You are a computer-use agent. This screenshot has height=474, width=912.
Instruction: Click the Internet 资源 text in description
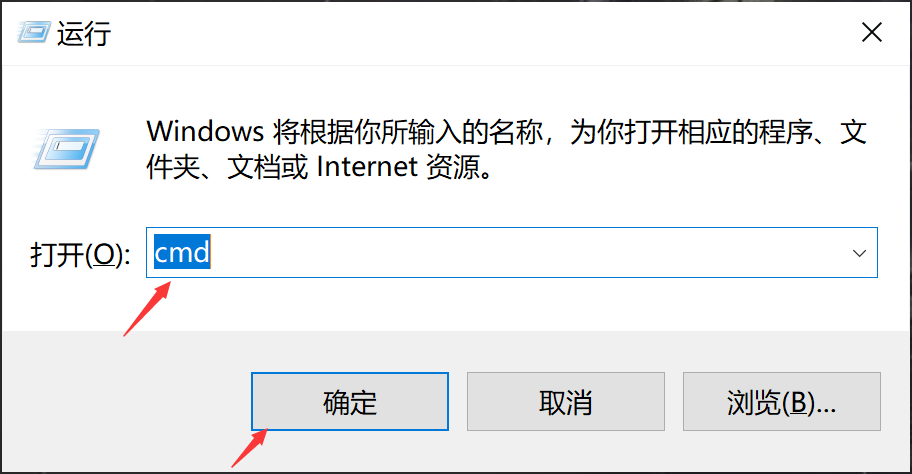click(404, 167)
